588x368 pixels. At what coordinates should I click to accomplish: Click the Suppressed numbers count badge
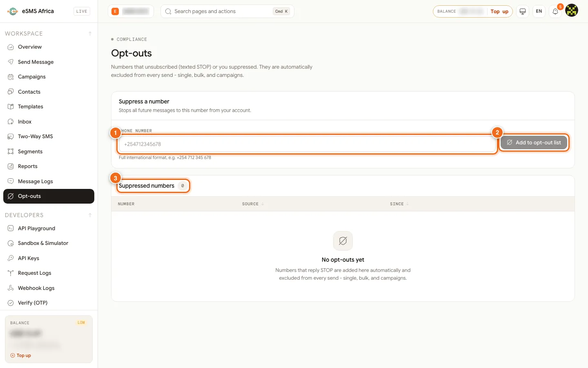tap(183, 186)
